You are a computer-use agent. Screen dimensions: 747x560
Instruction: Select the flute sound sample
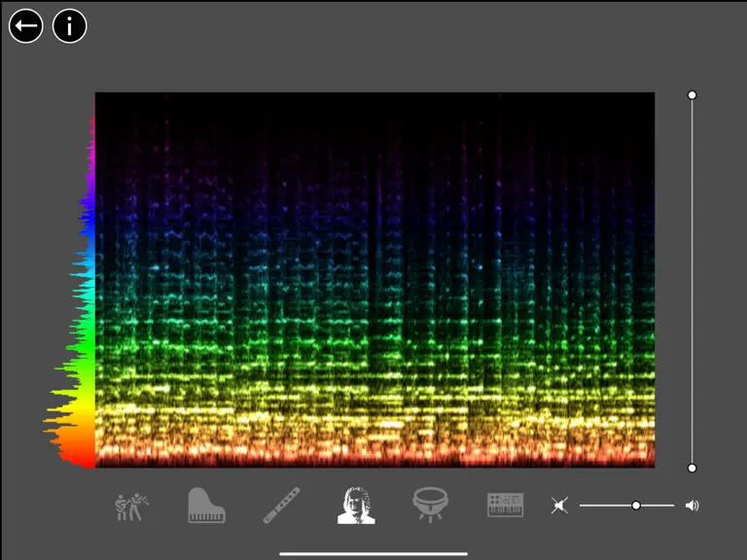281,506
